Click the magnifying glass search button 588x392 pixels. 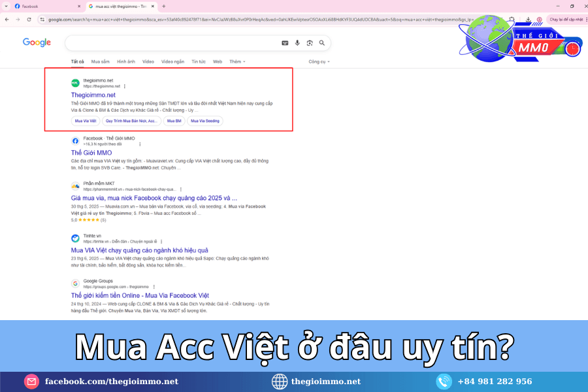click(321, 43)
